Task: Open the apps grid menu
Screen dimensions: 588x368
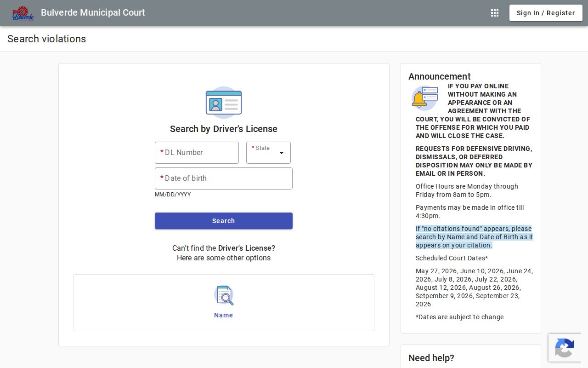Action: (x=495, y=13)
